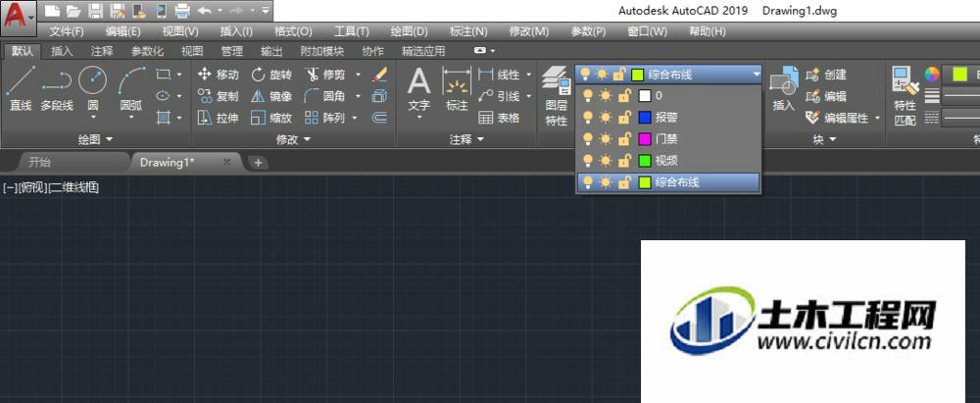The image size is (980, 403).
Task: Click the Dimension (标注) tool
Action: pos(457,89)
